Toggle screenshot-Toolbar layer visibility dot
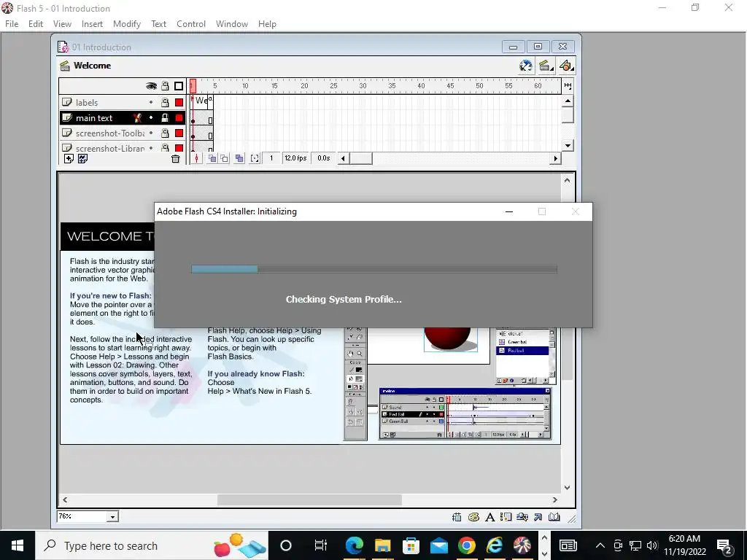The height and width of the screenshot is (560, 747). click(151, 133)
